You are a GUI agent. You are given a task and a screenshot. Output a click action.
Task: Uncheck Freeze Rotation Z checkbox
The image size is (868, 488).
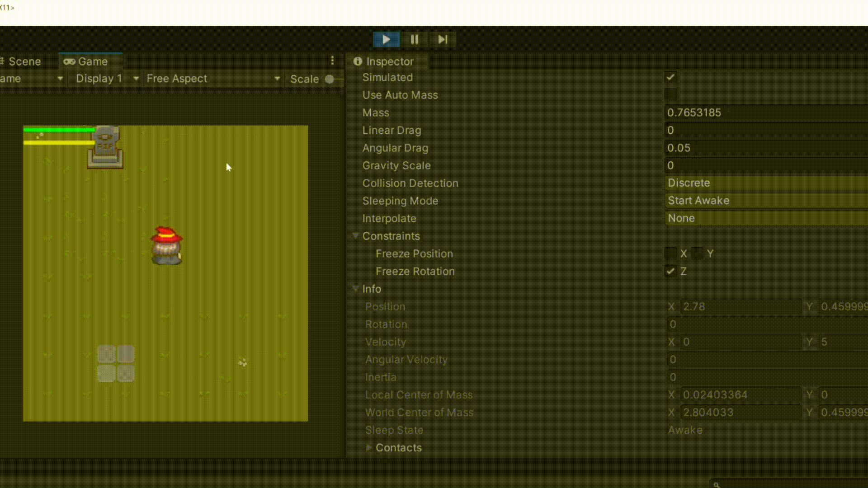click(670, 271)
